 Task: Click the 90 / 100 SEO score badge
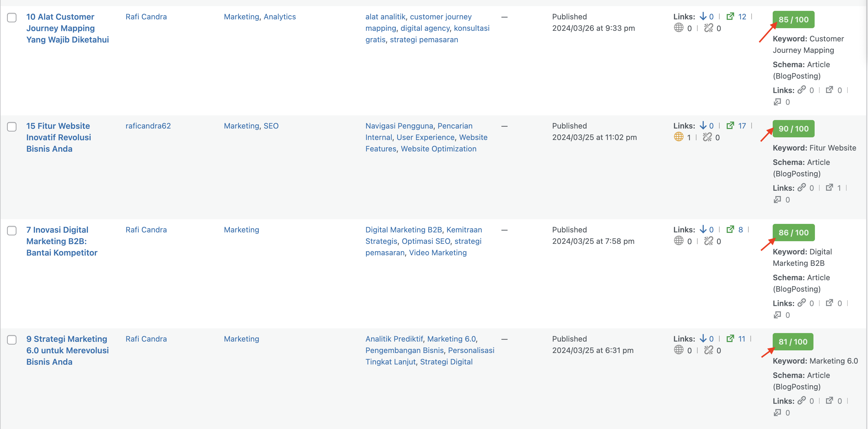pos(793,129)
